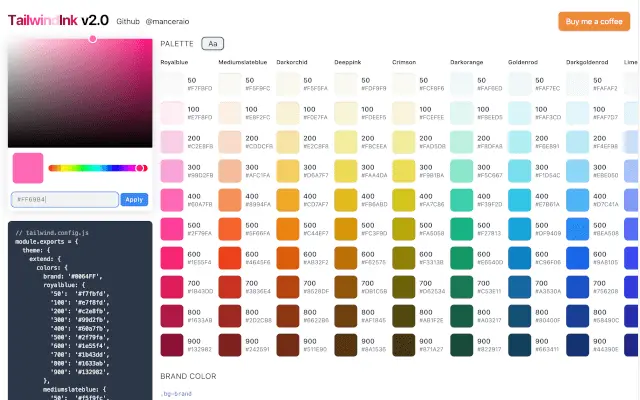Click the hue slider knob
This screenshot has width=640, height=400.
click(x=140, y=168)
